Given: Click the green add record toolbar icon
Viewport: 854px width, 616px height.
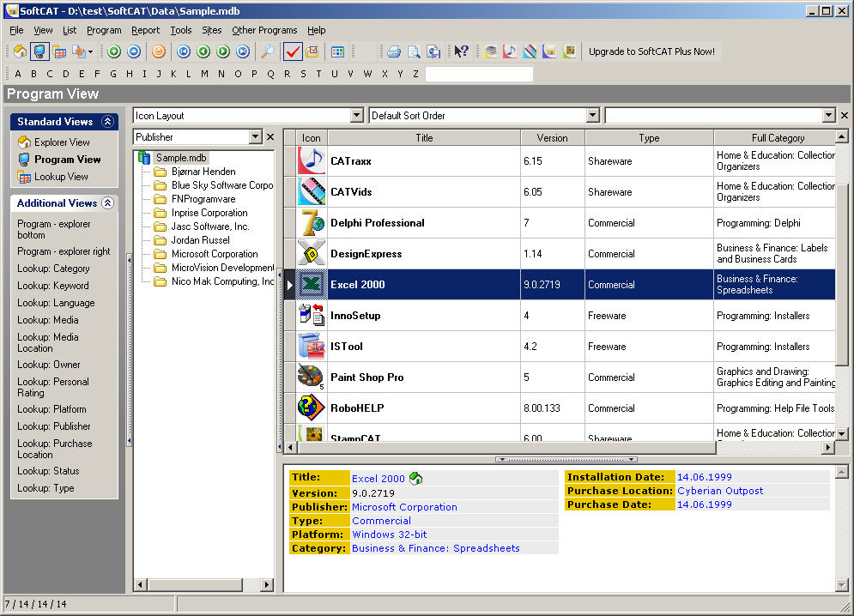Looking at the screenshot, I should (x=114, y=51).
